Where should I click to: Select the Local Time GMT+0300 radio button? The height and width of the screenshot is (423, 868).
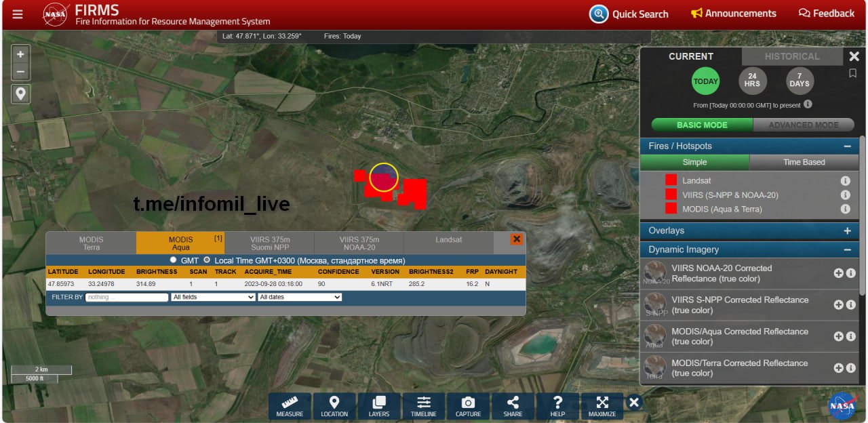pyautogui.click(x=207, y=260)
